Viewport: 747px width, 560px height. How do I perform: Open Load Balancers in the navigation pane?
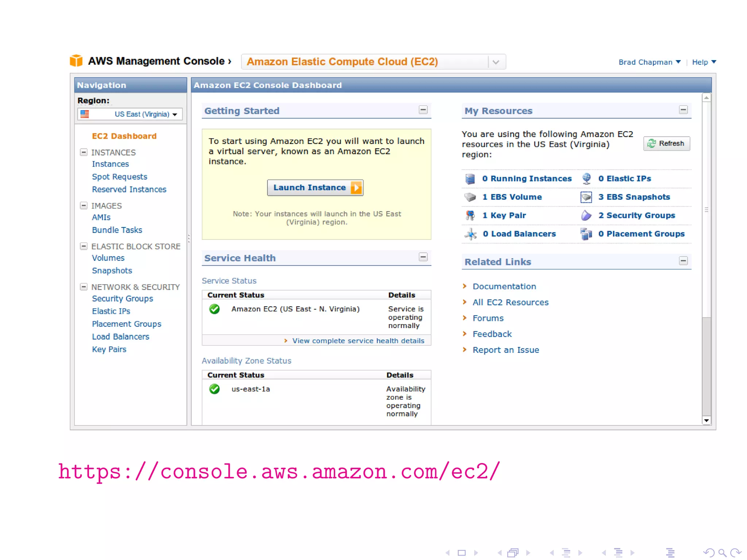[120, 337]
